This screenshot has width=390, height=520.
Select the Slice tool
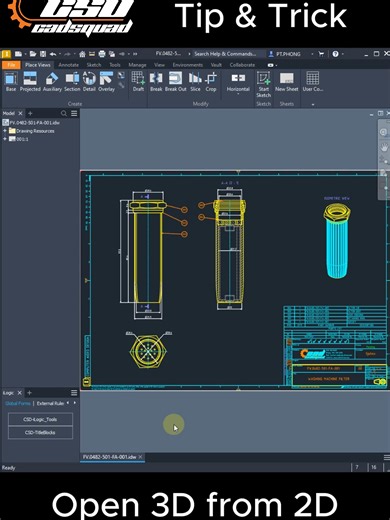point(195,82)
